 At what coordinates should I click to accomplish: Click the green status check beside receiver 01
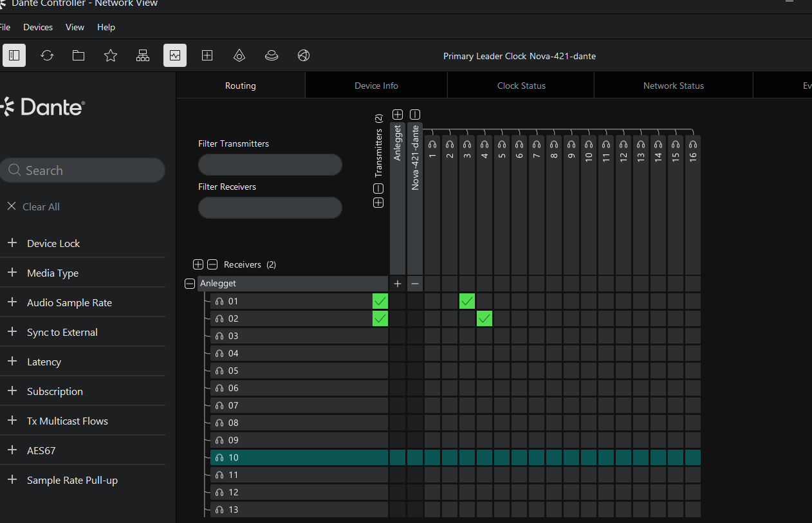pyautogui.click(x=380, y=301)
